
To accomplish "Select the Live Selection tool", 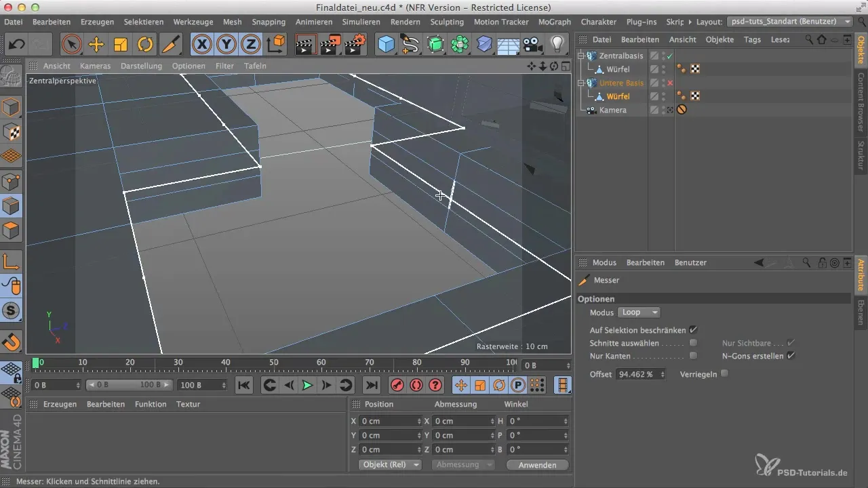I will [71, 45].
